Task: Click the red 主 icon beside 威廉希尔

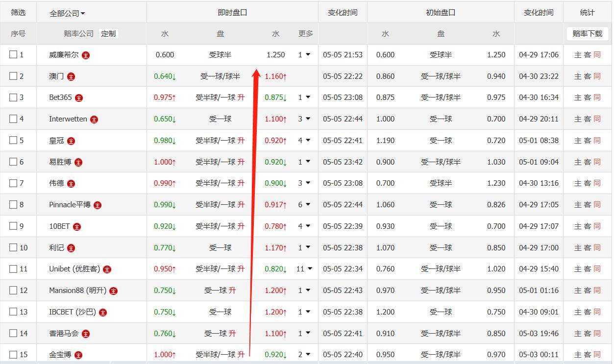Action: (86, 55)
